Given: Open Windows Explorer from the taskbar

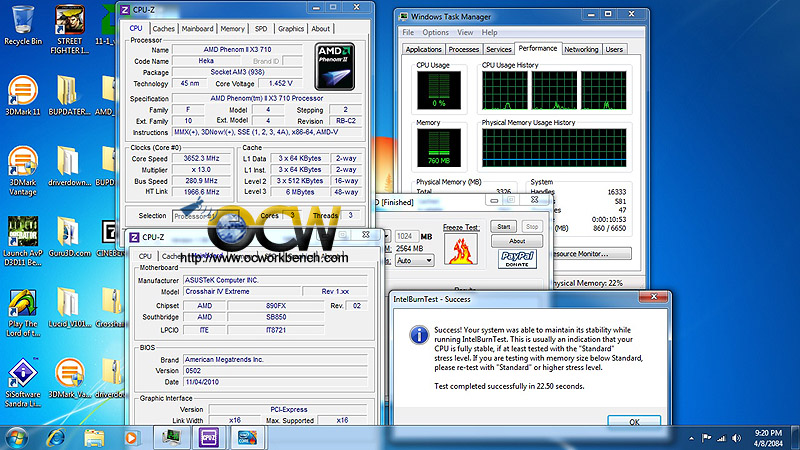Looking at the screenshot, I should point(94,438).
